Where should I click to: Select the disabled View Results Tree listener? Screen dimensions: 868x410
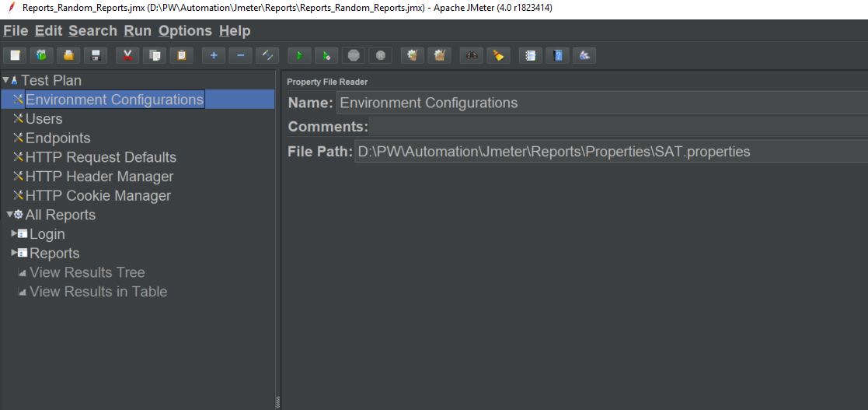click(x=87, y=272)
